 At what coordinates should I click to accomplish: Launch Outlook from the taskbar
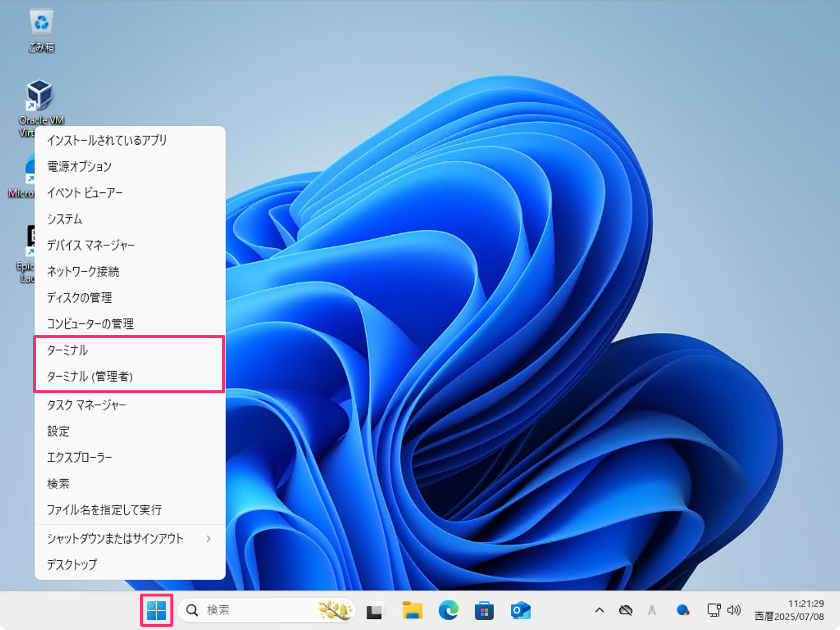tap(520, 610)
